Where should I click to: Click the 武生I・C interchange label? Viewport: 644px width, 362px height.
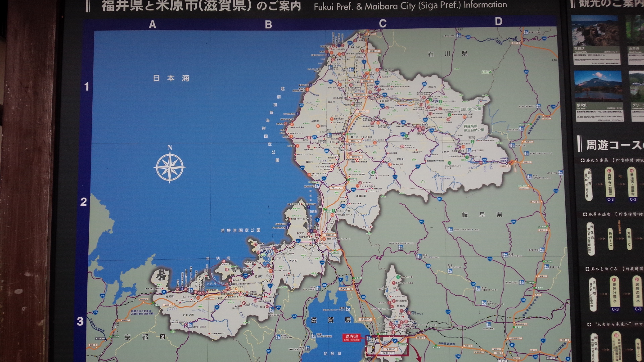(x=356, y=157)
